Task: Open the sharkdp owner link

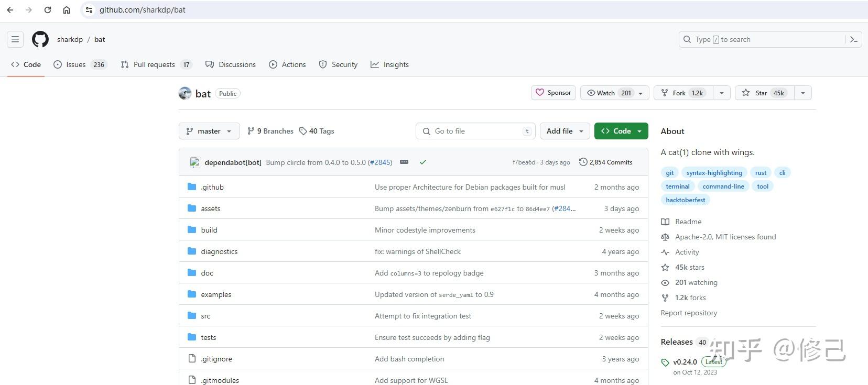Action: point(70,39)
